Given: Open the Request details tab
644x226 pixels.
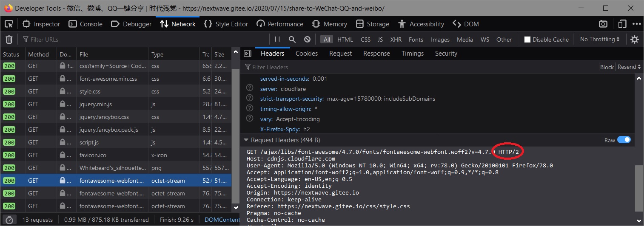Looking at the screenshot, I should tap(340, 54).
